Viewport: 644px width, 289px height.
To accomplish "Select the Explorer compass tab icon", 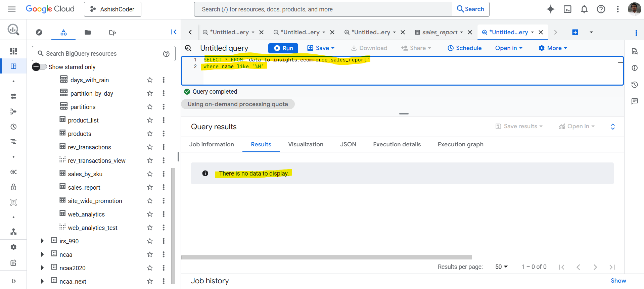I will (39, 32).
